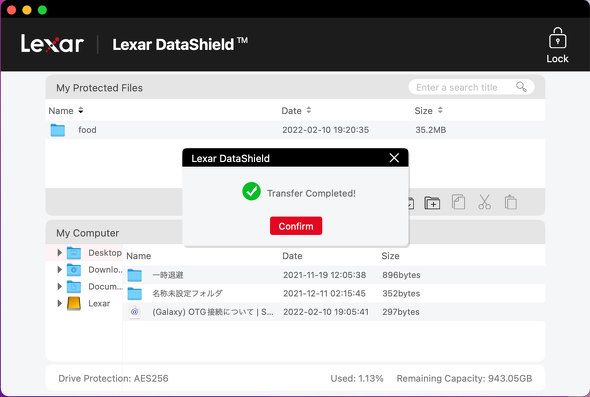Click the My Computer Name column header
590x397 pixels.
[x=138, y=256]
